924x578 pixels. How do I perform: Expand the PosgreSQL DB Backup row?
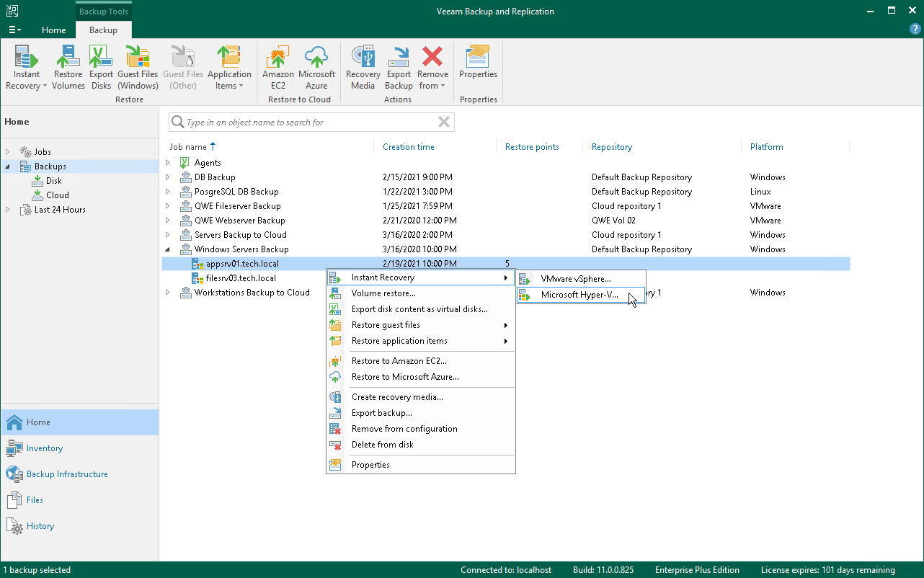tap(168, 192)
